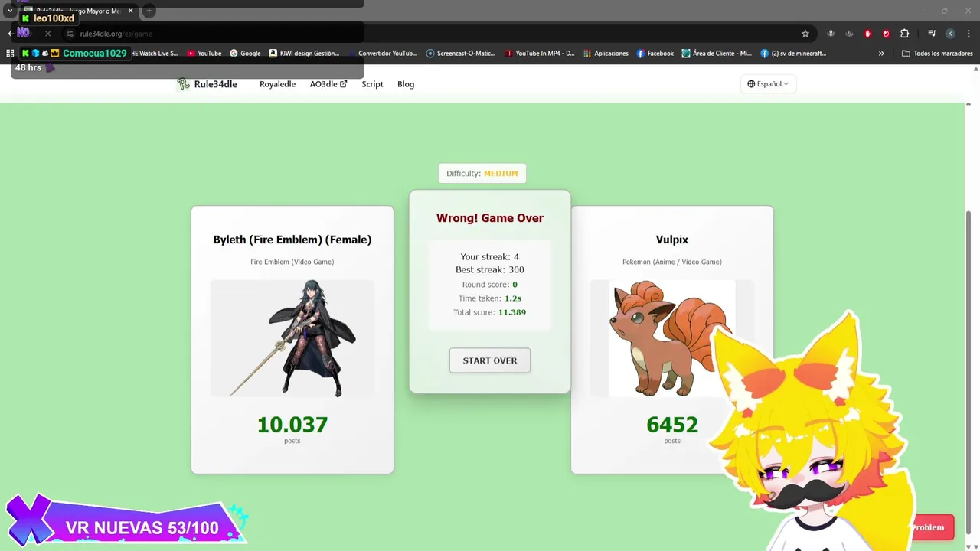Open the Facebook bookmark
The image size is (980, 551).
coord(655,54)
